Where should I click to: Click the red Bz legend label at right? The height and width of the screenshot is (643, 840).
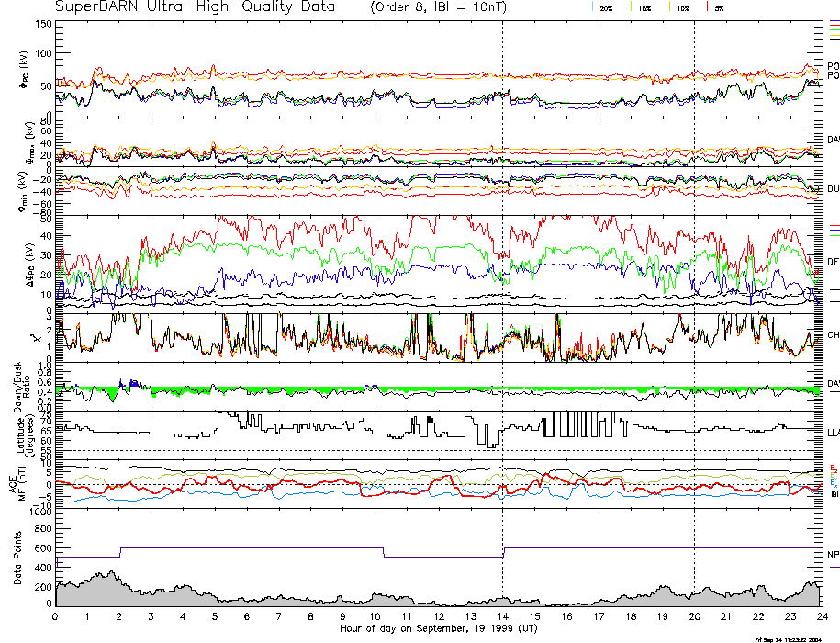(x=833, y=468)
